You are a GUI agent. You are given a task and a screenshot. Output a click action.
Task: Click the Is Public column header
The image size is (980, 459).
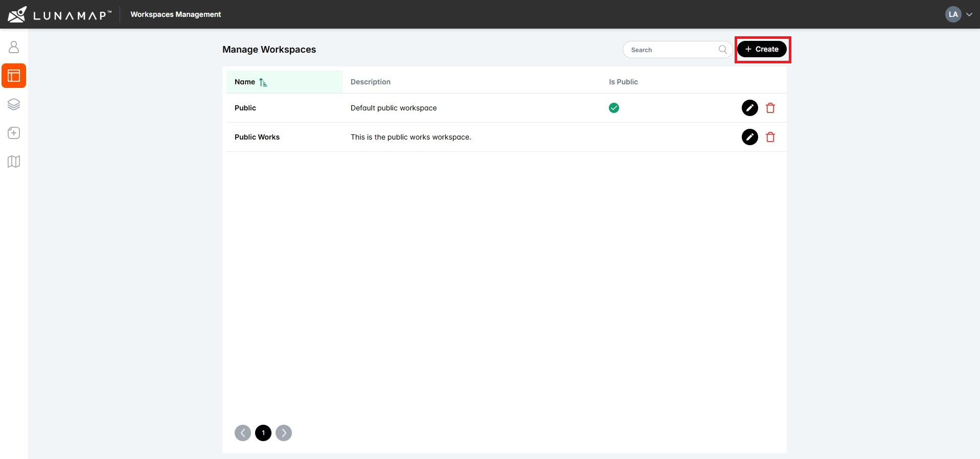coord(623,82)
